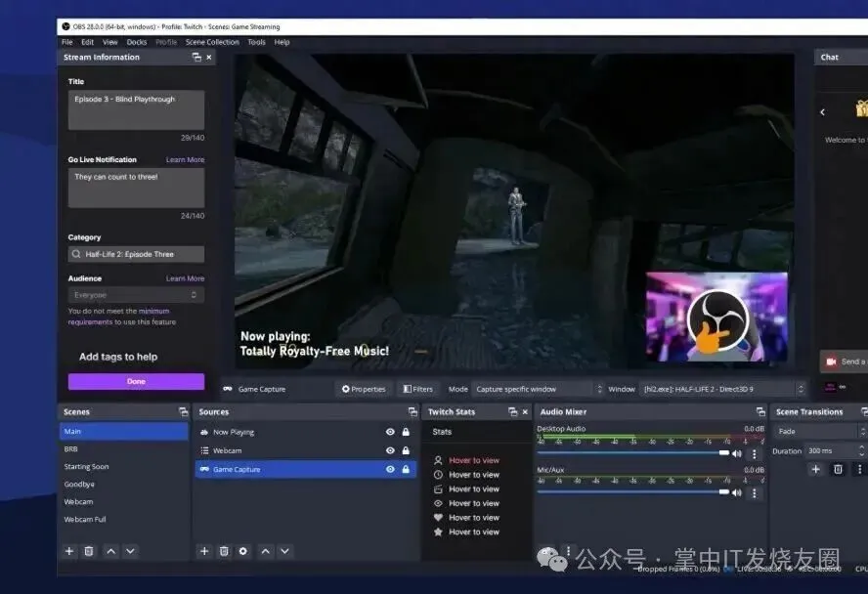Remove the selected source with the trash icon
The image size is (868, 594).
[x=224, y=551]
